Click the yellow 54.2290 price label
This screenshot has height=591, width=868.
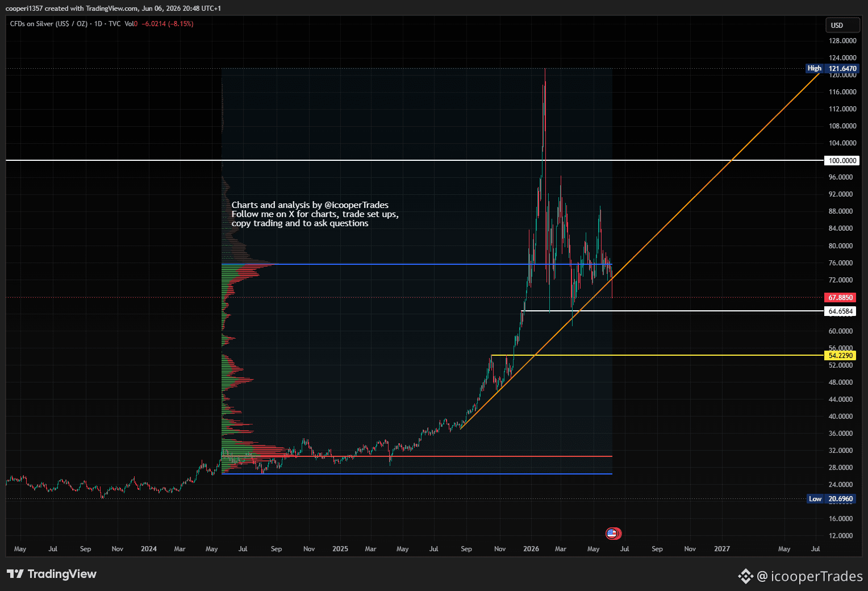(841, 356)
